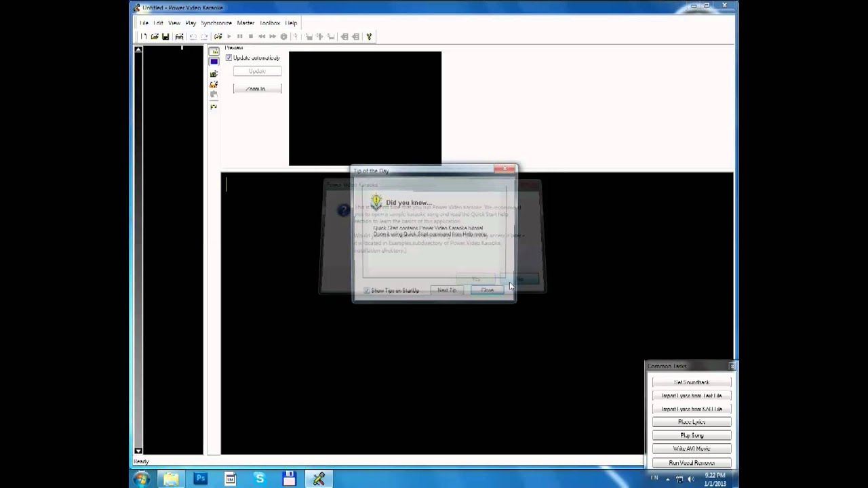
Task: Click the Play Song button
Action: point(692,436)
